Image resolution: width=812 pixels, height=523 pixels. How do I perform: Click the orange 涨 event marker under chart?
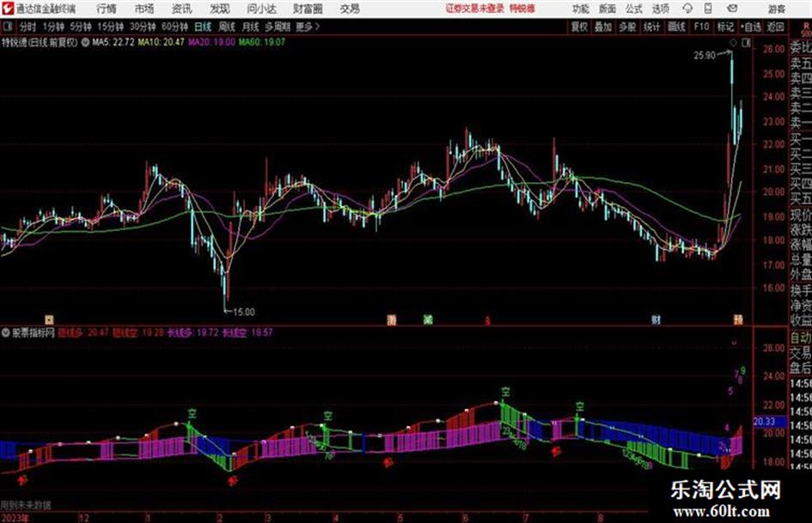pyautogui.click(x=392, y=320)
